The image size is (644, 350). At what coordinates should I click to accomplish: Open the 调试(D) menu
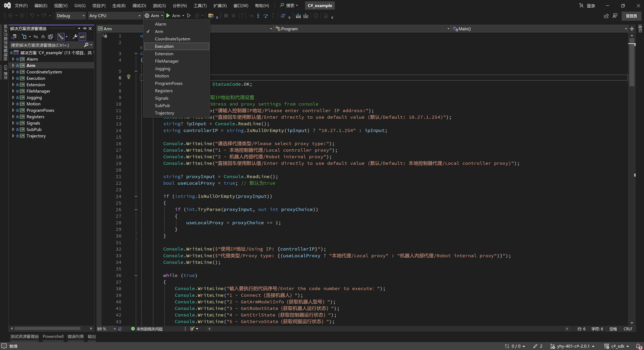[x=139, y=6]
